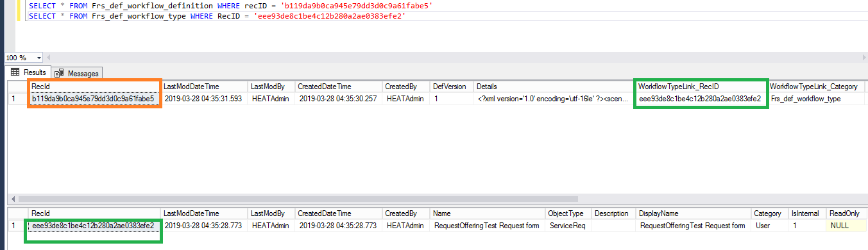Viewport: 868px width, 250px height.
Task: Click cell b119da9b0ca945e79dd3d0c9a61fabe5
Action: (94, 99)
